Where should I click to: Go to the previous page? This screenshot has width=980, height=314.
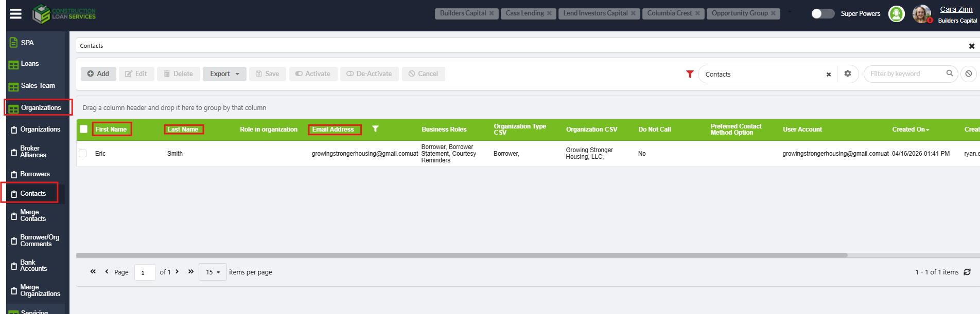click(x=107, y=271)
